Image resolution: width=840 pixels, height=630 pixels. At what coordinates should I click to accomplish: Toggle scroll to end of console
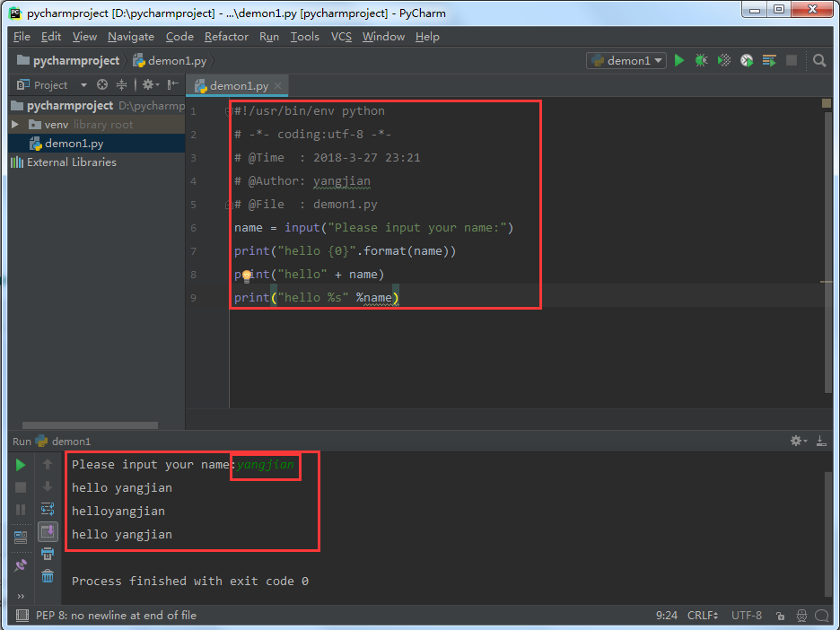click(x=48, y=531)
